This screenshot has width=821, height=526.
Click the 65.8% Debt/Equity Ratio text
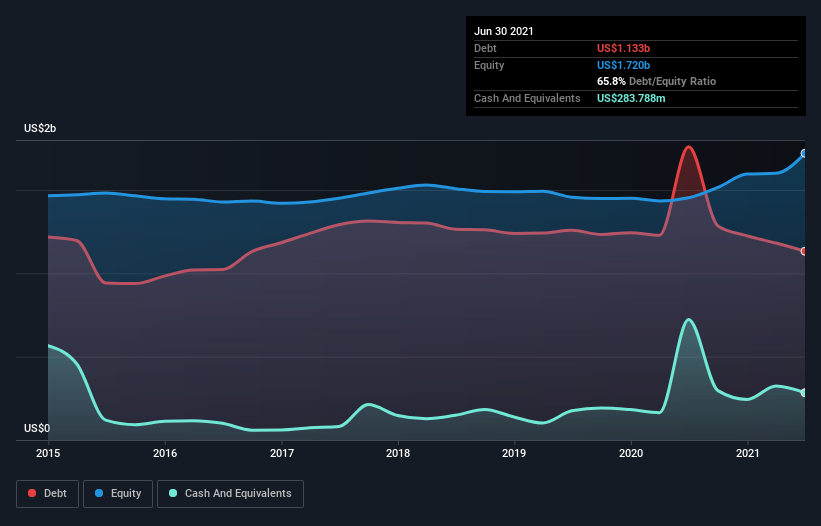point(656,82)
